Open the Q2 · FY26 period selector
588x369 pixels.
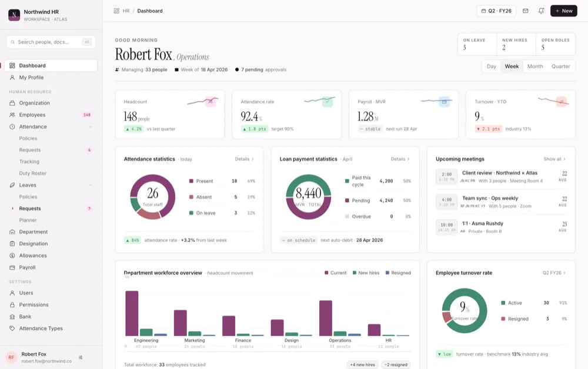pos(496,11)
